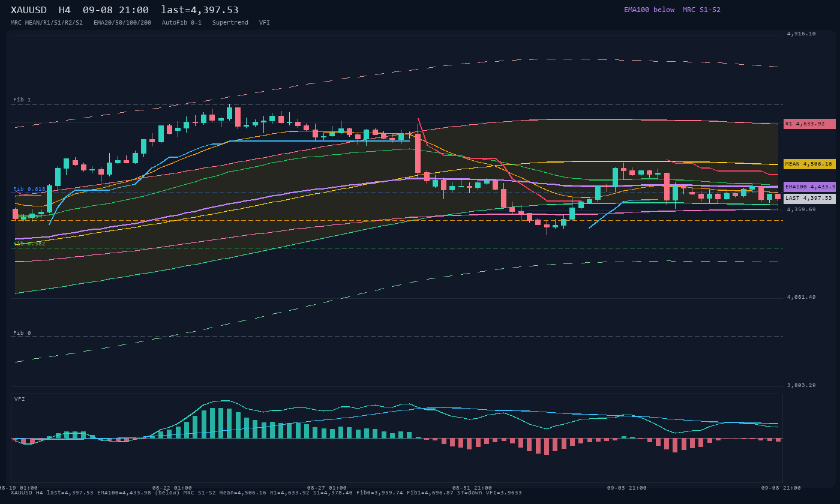Click the Supertrend indicator label

pos(230,23)
